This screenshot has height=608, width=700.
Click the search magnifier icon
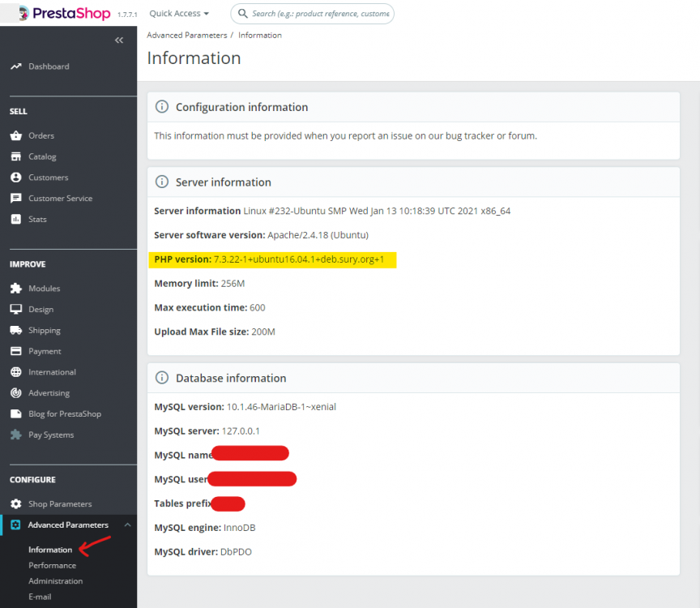pos(242,14)
